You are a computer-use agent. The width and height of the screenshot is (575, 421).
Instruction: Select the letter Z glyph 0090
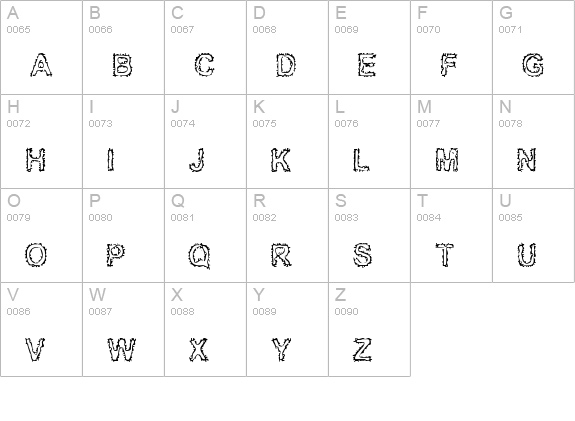[363, 349]
